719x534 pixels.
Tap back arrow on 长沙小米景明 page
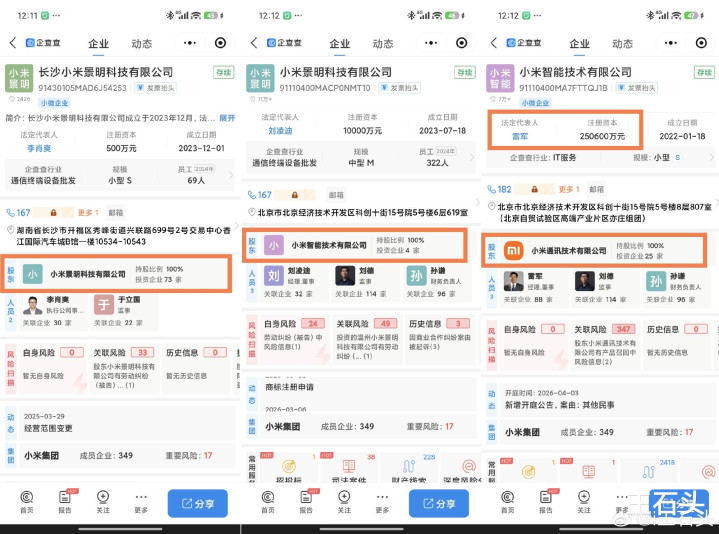click(x=14, y=43)
